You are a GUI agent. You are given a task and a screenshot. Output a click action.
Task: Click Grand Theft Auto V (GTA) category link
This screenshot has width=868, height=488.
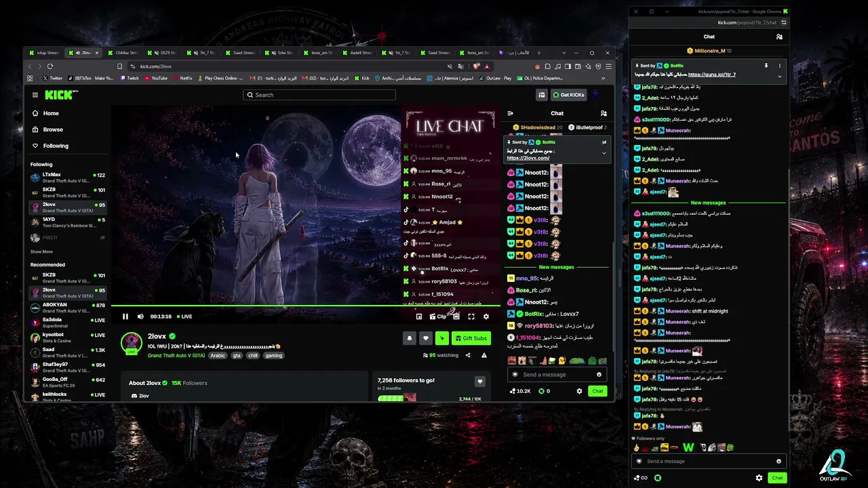click(x=176, y=356)
